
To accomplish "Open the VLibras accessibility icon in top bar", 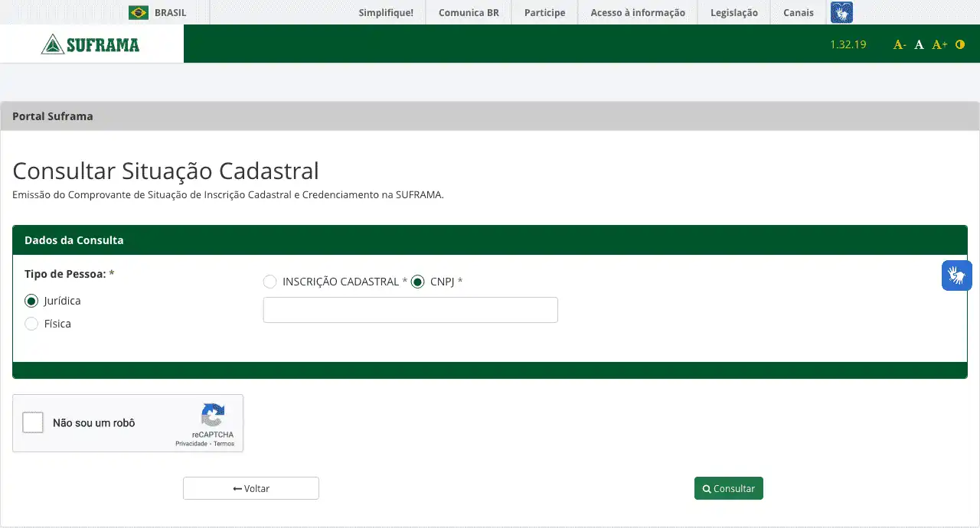I will (x=841, y=12).
